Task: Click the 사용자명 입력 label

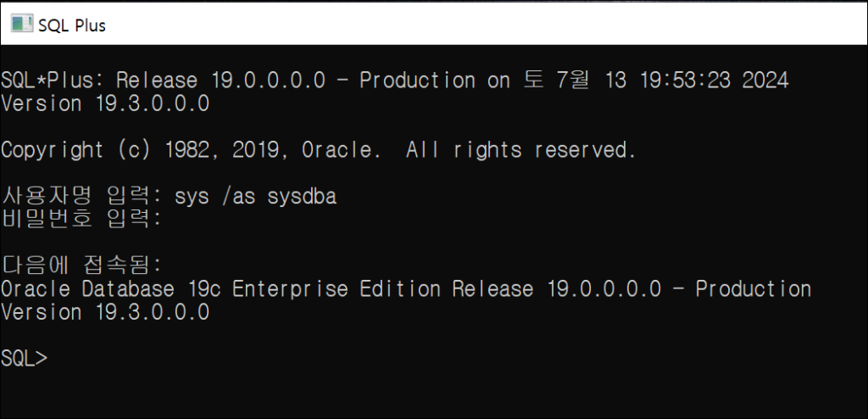Action: [81, 197]
